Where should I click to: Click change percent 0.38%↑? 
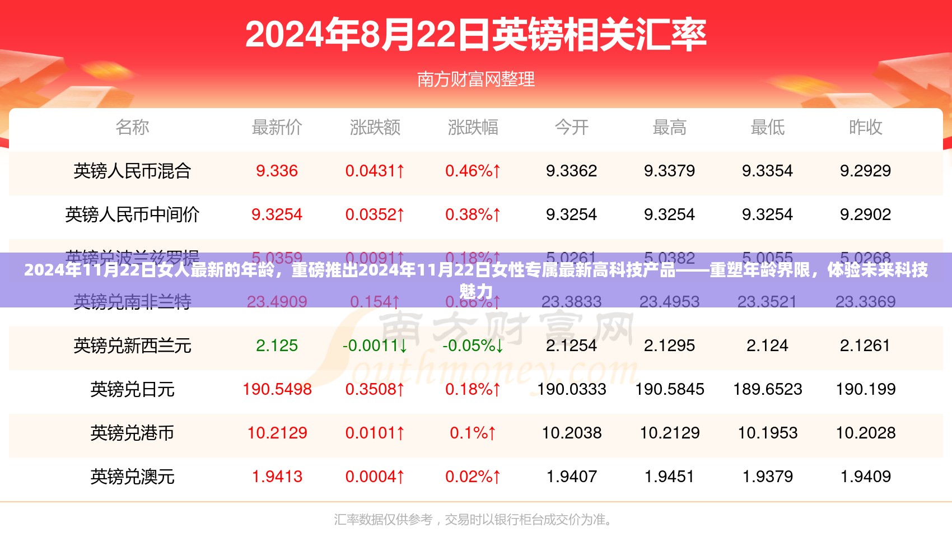[473, 214]
